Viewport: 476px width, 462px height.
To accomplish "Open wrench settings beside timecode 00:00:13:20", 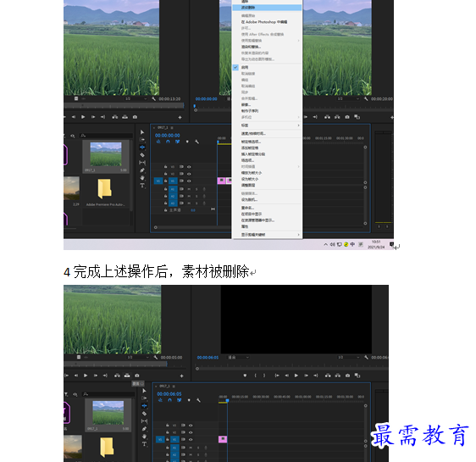I will (x=153, y=99).
